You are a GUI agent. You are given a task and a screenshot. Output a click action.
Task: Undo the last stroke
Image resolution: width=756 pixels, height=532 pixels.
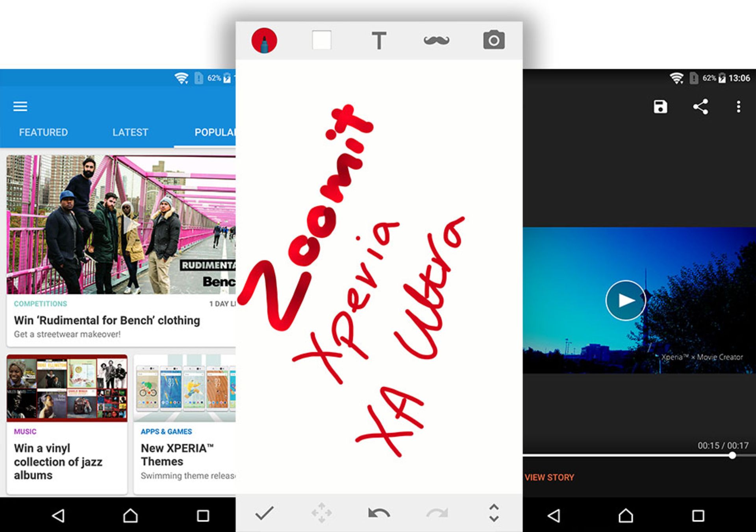coord(379,513)
